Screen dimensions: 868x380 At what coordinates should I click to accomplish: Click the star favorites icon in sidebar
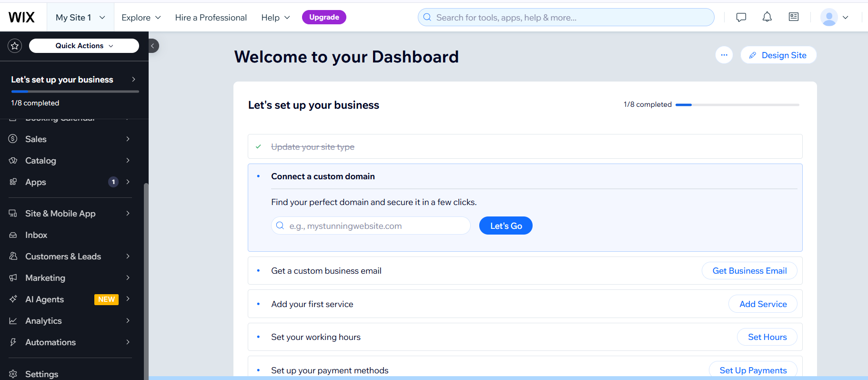pos(15,46)
